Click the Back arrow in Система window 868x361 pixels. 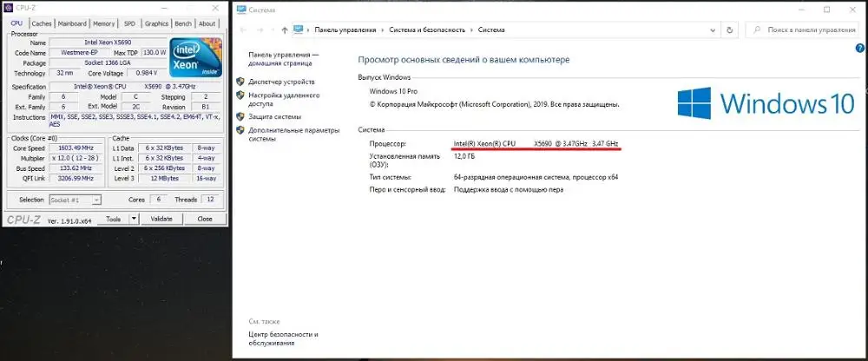(244, 30)
